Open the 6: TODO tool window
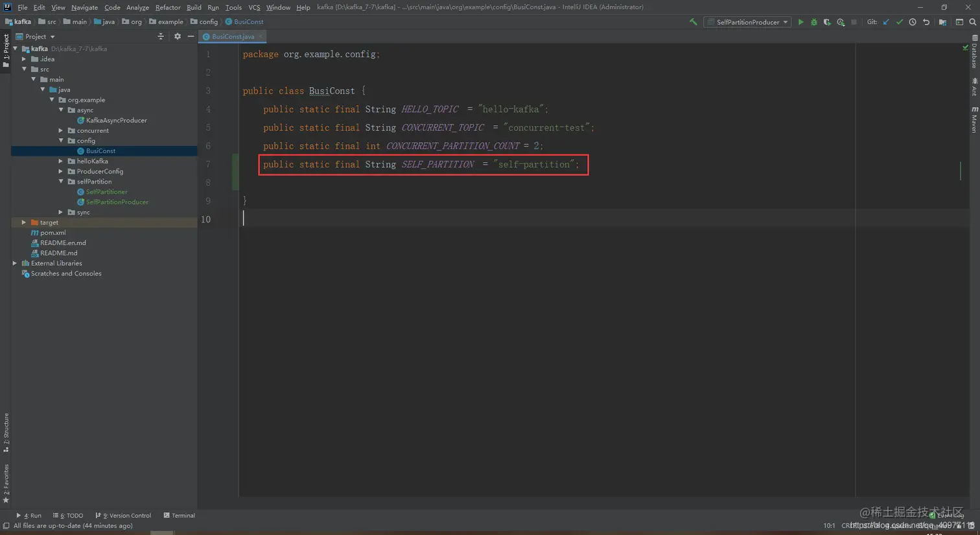 point(68,516)
